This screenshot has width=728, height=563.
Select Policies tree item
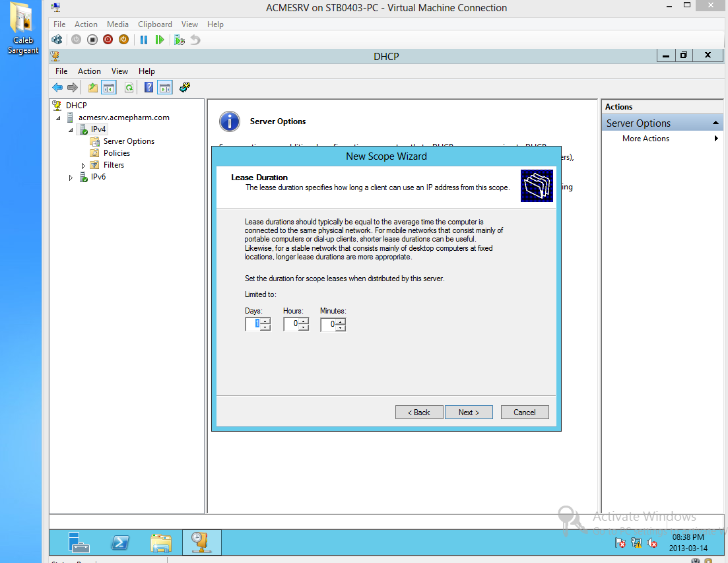(x=117, y=152)
